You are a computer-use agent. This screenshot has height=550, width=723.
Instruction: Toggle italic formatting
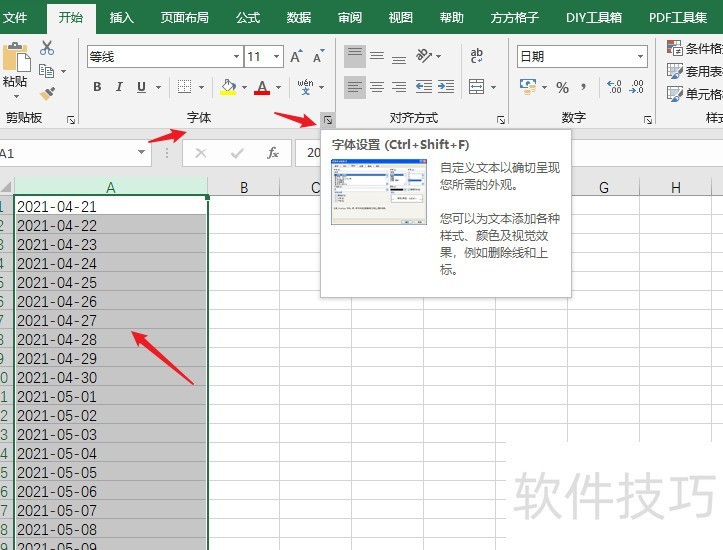click(x=119, y=87)
